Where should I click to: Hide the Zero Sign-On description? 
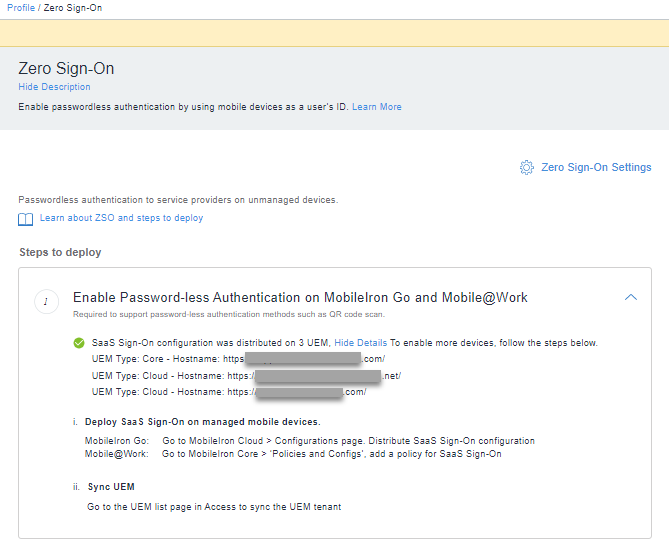(x=54, y=87)
